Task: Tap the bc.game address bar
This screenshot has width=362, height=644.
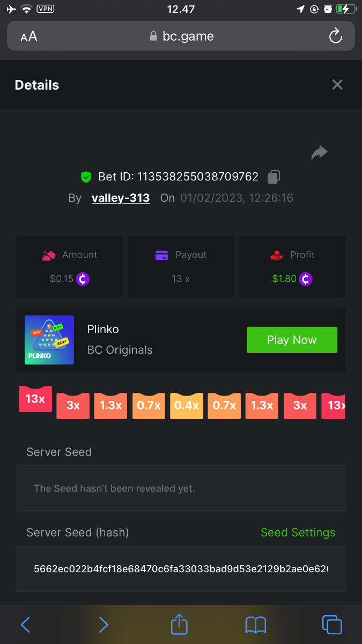Action: coord(181,36)
